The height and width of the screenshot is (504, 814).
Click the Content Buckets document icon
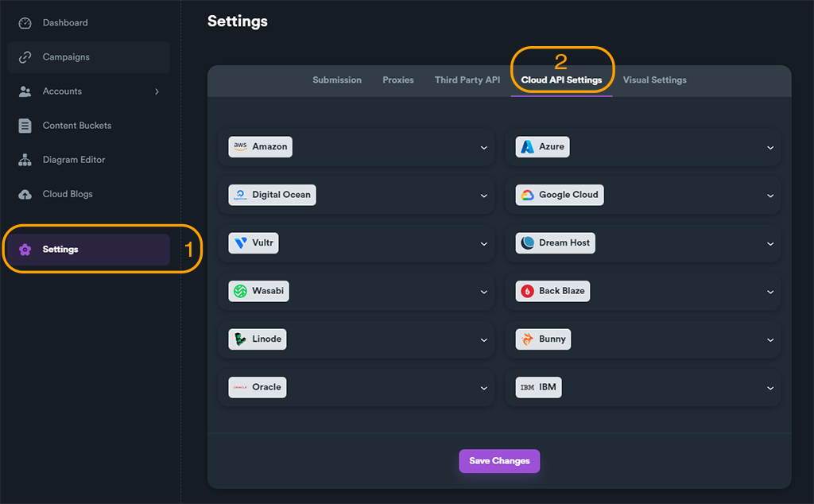point(25,126)
